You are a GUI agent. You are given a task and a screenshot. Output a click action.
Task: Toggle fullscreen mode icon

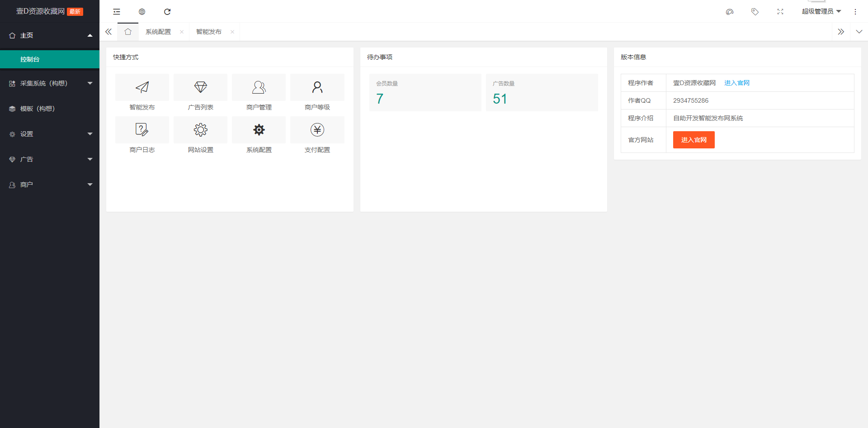pos(780,12)
